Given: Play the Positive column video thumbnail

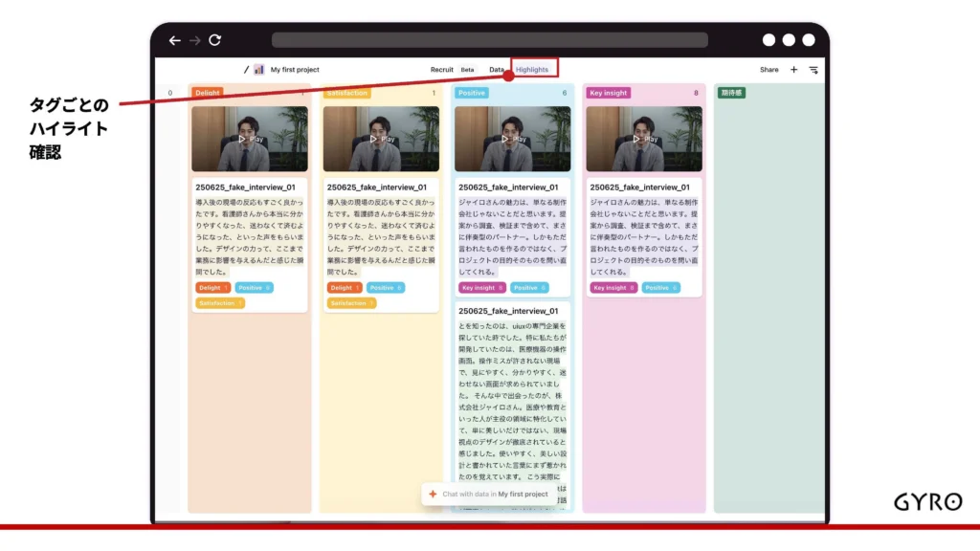Looking at the screenshot, I should click(x=512, y=139).
